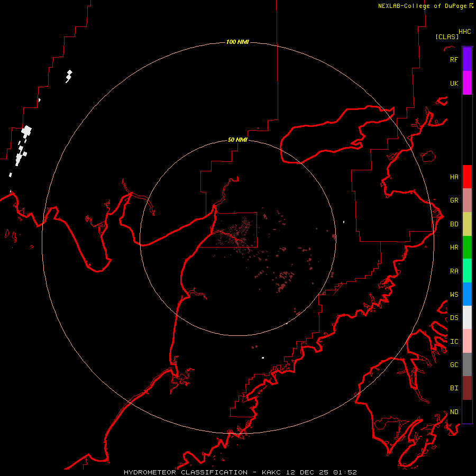The image size is (476, 476).
Task: Click the ND legend label
Action: [x=454, y=412]
